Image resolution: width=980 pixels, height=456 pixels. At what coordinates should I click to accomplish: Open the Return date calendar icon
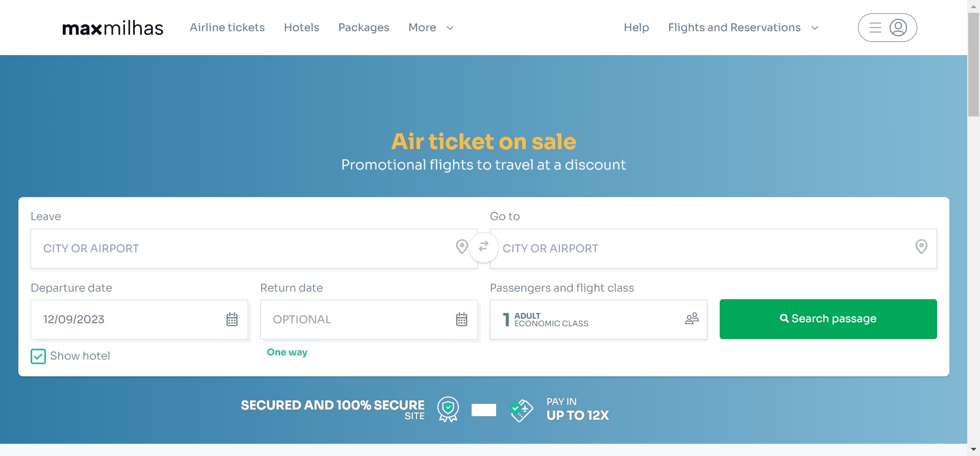461,320
